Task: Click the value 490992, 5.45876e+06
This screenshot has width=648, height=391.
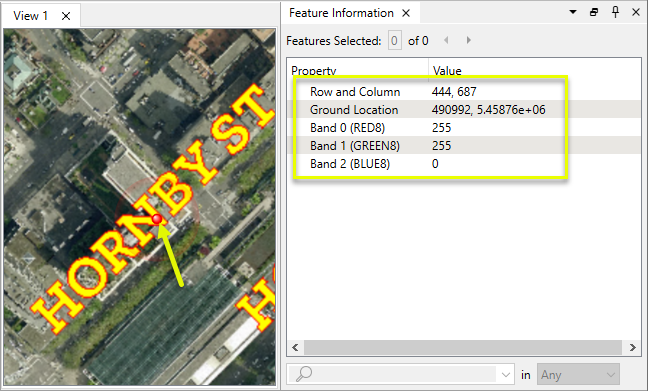Action: (x=488, y=110)
